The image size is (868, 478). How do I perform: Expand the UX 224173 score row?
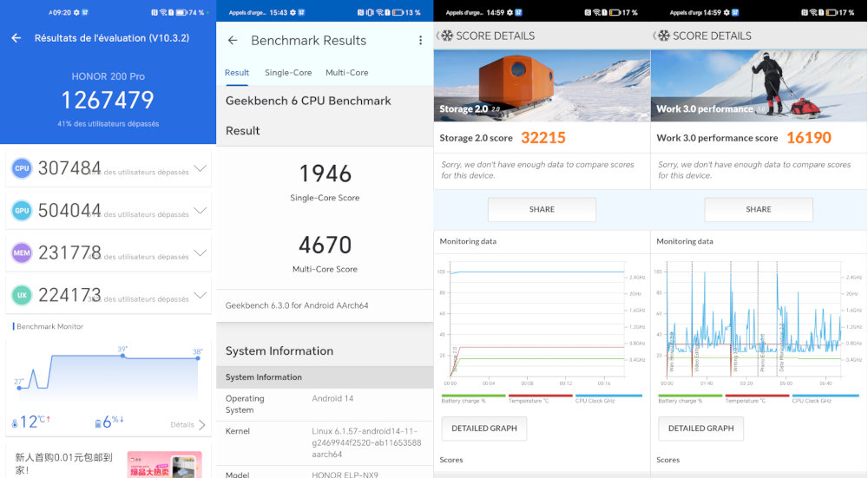point(200,295)
